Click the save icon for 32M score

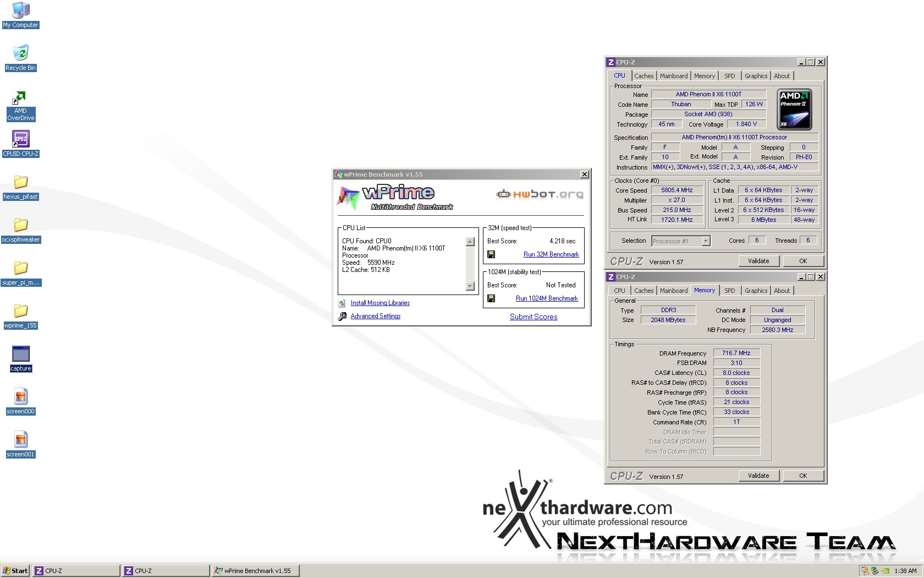click(x=491, y=254)
